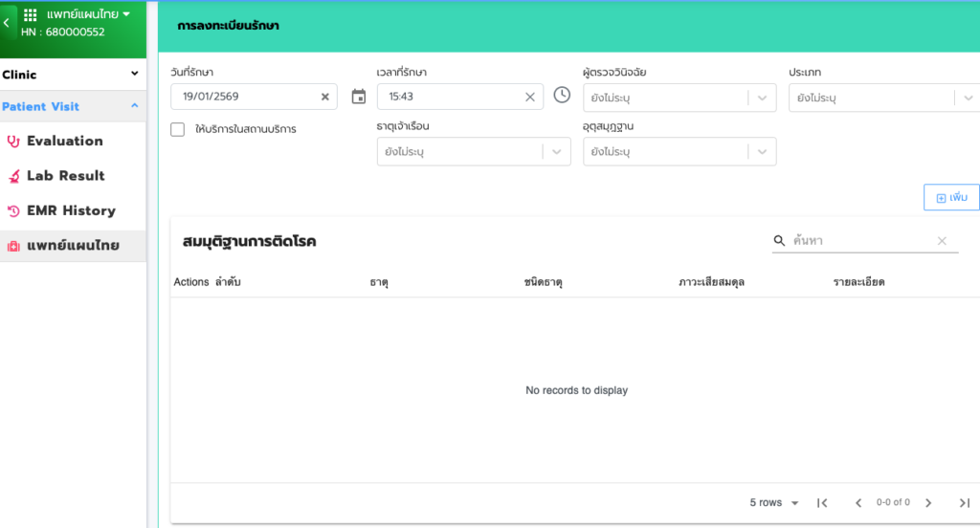Go to the next page of results

tap(927, 503)
